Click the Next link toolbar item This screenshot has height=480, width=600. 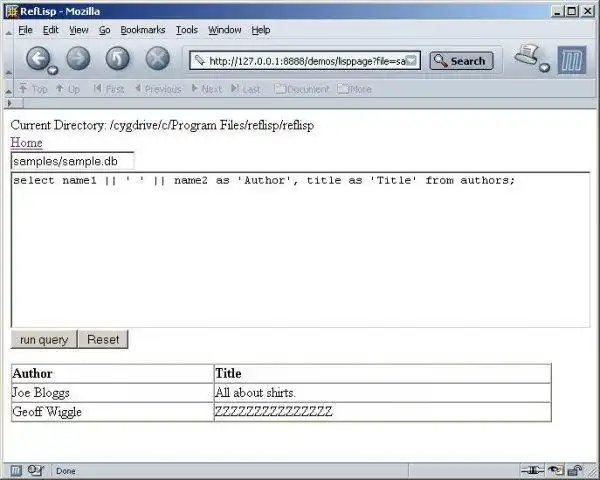[x=207, y=89]
